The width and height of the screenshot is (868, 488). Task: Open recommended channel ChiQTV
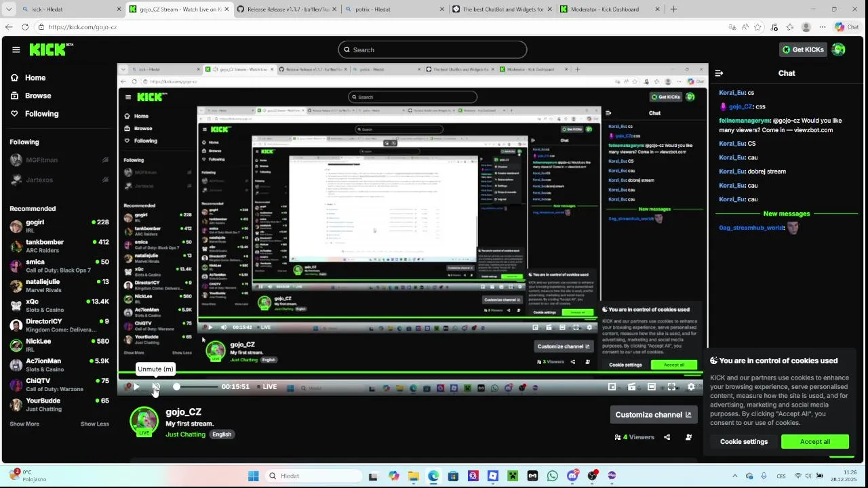point(59,385)
